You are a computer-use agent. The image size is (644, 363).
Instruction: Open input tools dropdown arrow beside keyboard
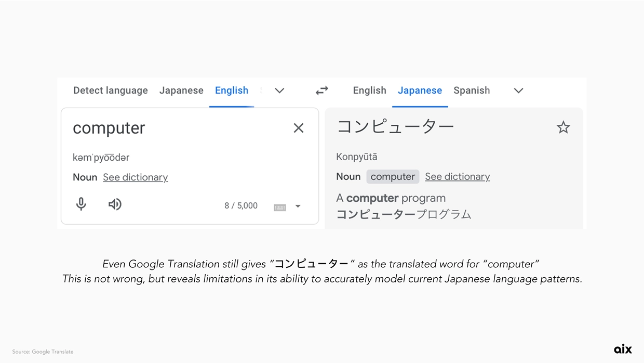[x=298, y=206]
